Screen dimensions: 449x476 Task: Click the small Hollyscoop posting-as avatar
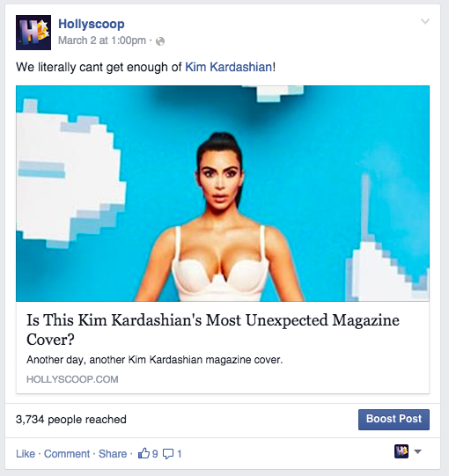[x=401, y=451]
